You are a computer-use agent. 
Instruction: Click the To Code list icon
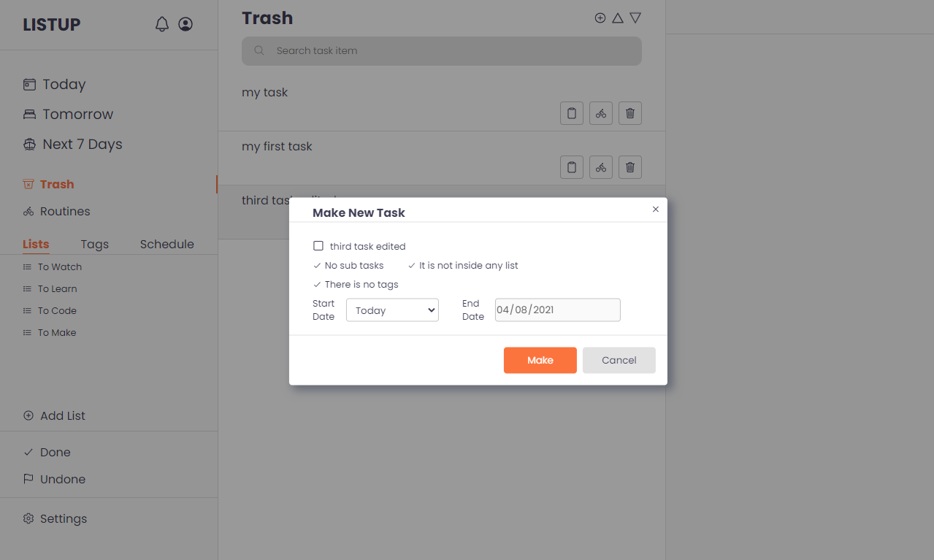[x=27, y=310]
